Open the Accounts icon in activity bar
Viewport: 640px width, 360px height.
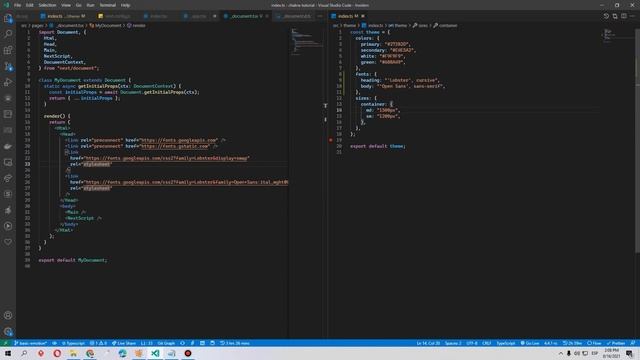8,315
